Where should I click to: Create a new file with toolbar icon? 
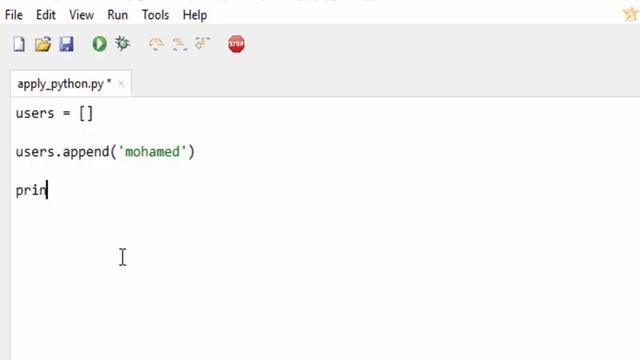click(19, 44)
